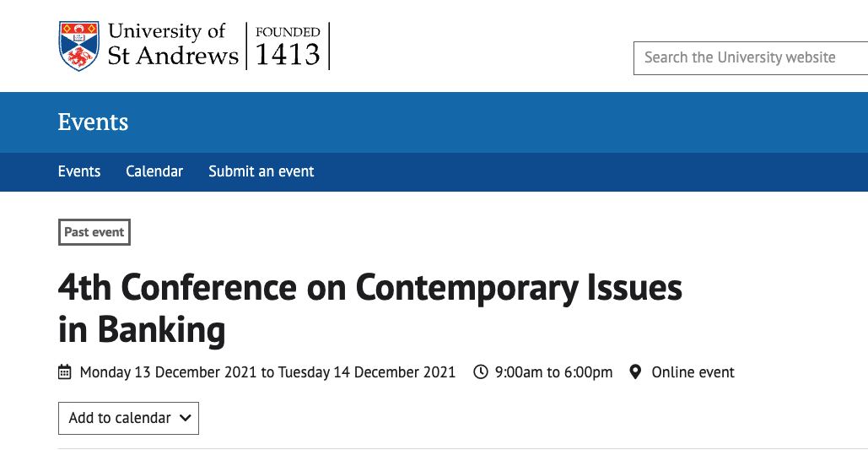868x450 pixels.
Task: Select the '4th Conference on Contemporary Issues' title line
Action: click(x=369, y=287)
